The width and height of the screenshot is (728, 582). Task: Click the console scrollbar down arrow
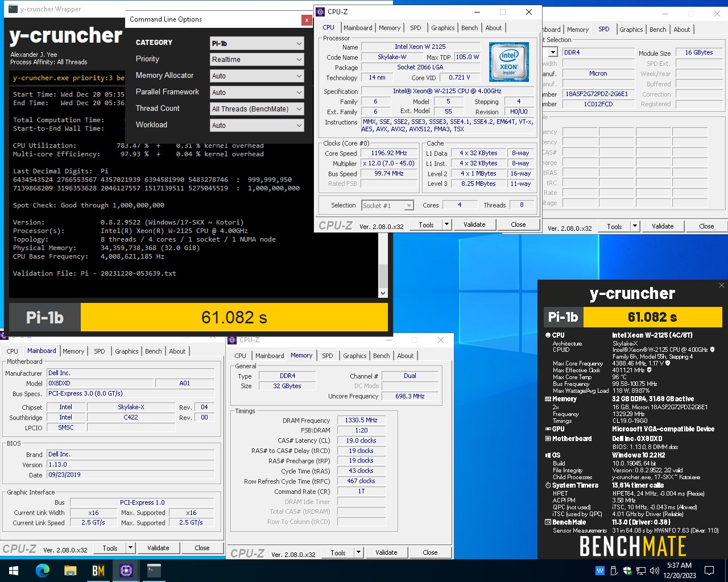(383, 293)
